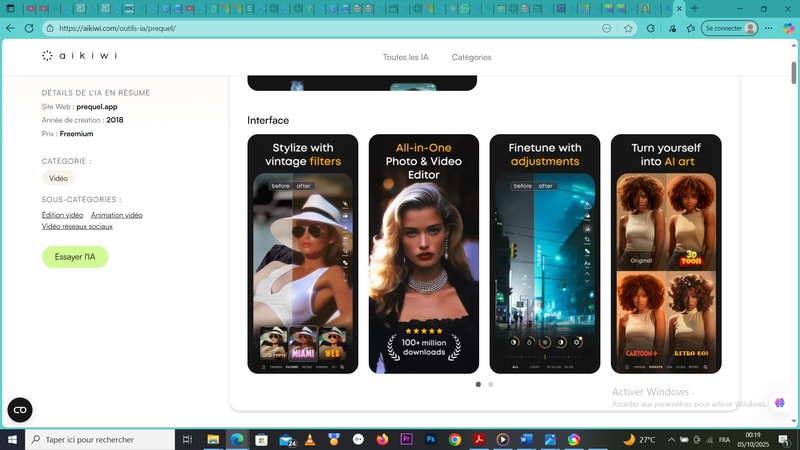Open the Vidéo réseaux sociaux link
The width and height of the screenshot is (800, 450).
coord(77,227)
